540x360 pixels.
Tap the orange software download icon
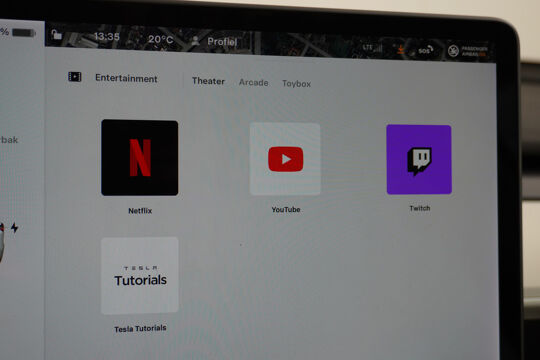coord(401,50)
